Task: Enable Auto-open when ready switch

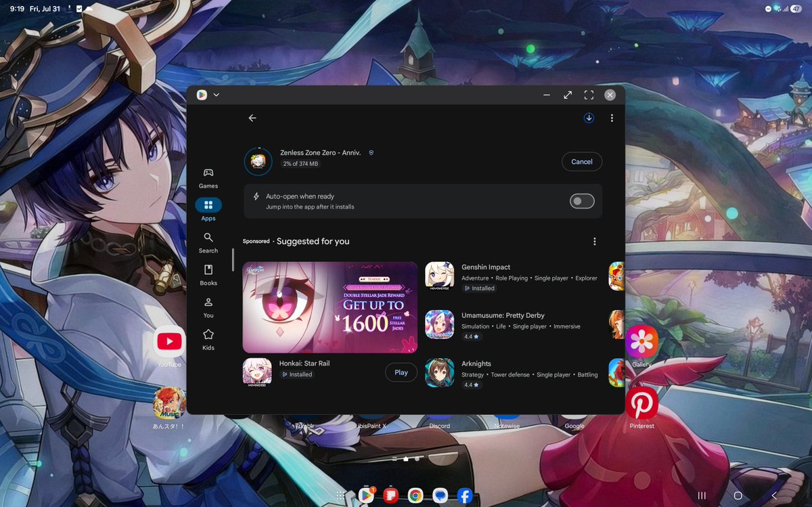Action: [x=582, y=201]
